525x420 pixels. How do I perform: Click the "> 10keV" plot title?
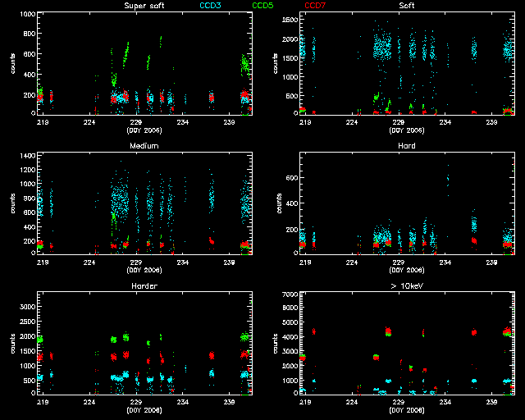[407, 286]
